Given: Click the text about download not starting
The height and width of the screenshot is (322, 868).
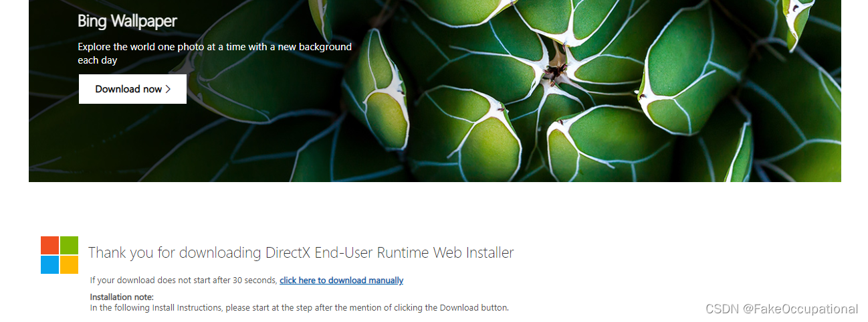Looking at the screenshot, I should click(x=184, y=280).
